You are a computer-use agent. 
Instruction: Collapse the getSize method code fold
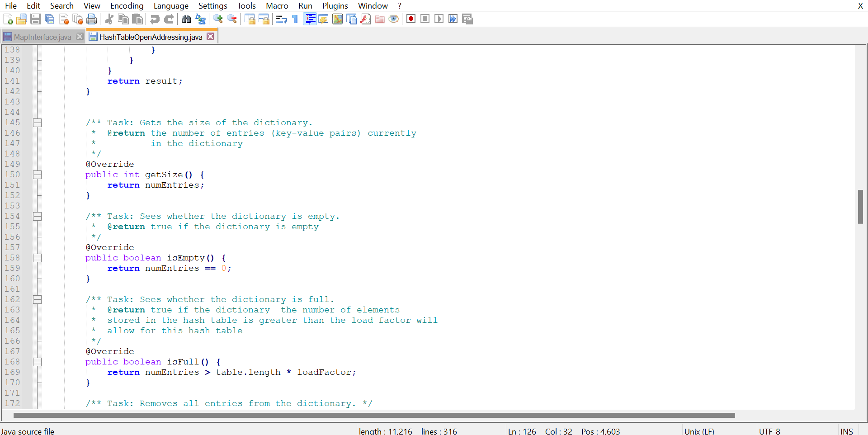click(38, 175)
